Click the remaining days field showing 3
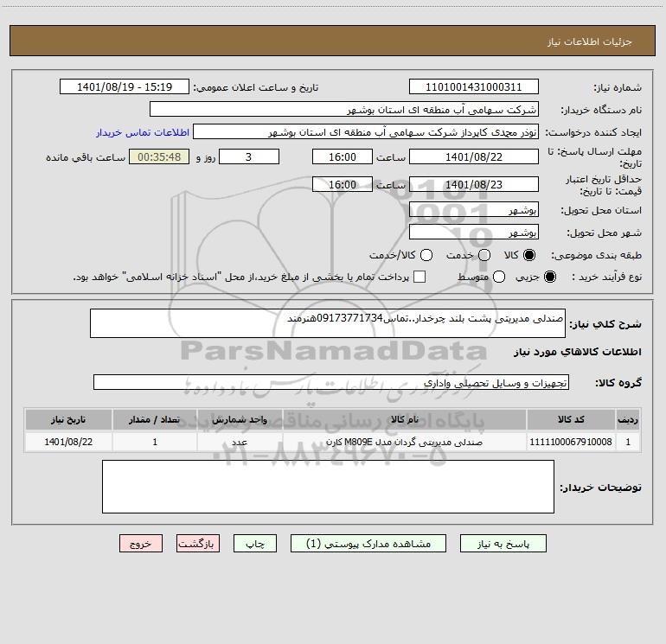The height and width of the screenshot is (644, 666). coord(249,156)
